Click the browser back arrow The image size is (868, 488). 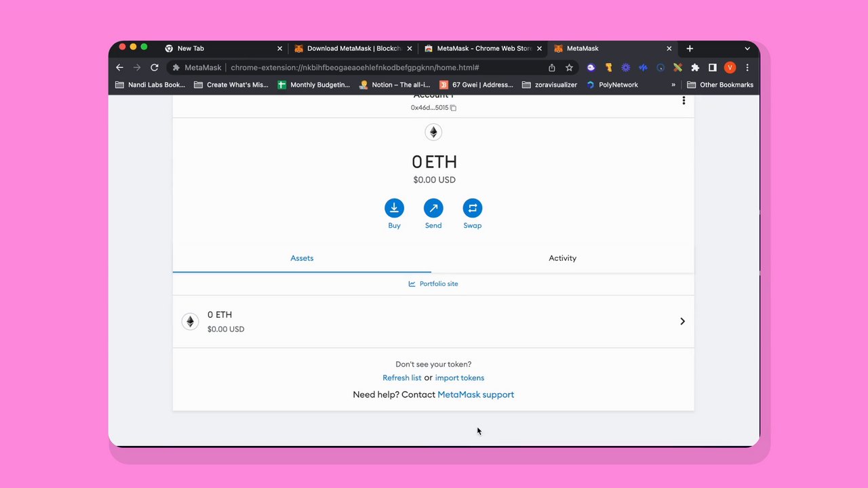pos(119,67)
